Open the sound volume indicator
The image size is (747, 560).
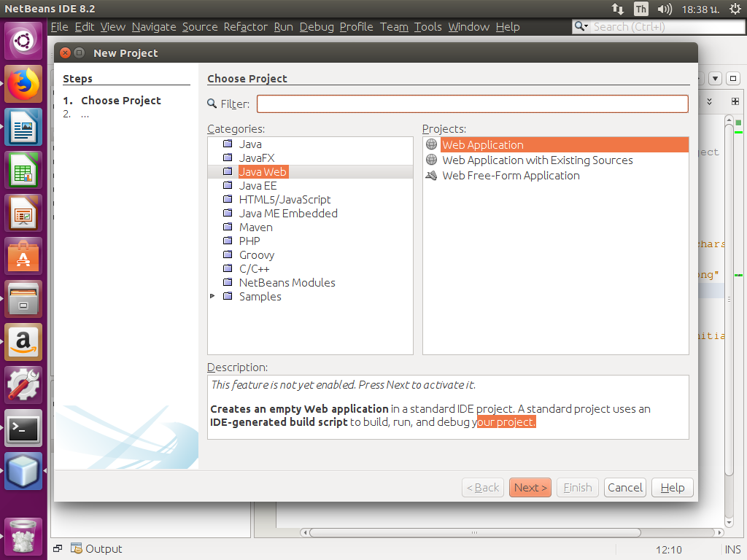click(x=664, y=9)
